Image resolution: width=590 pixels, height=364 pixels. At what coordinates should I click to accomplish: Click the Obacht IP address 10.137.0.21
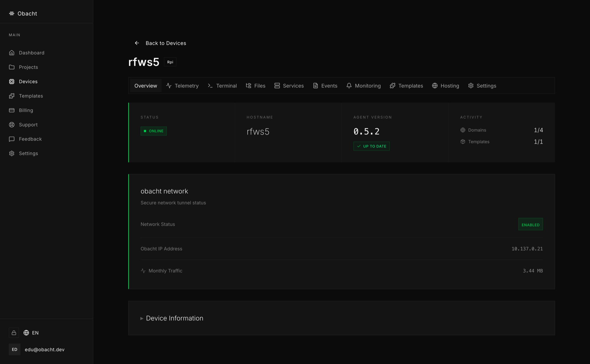pyautogui.click(x=527, y=249)
